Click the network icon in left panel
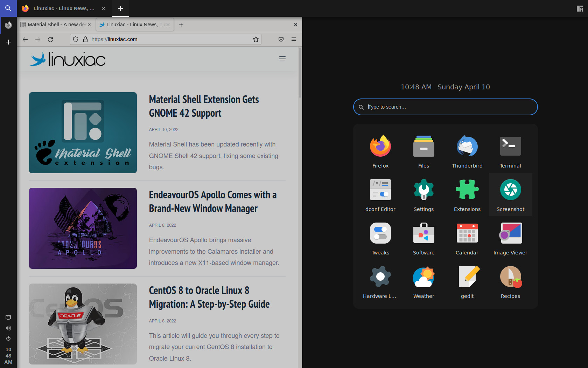This screenshot has height=368, width=588. tap(8, 317)
